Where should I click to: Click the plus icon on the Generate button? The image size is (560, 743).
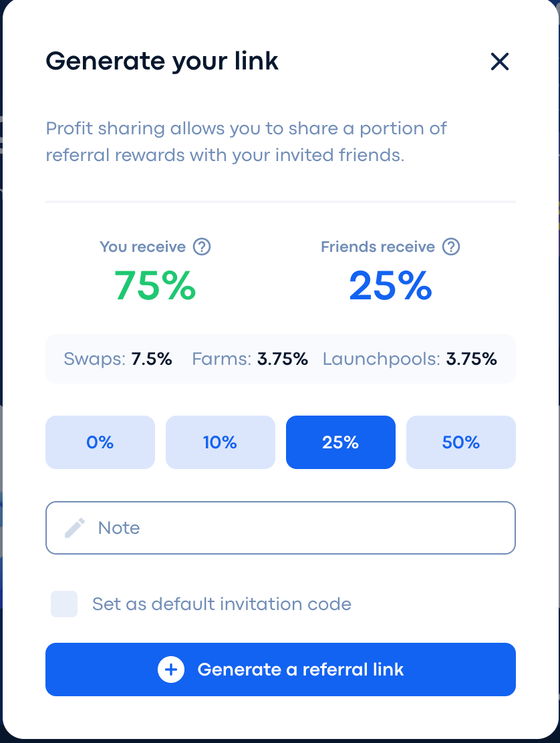click(171, 670)
